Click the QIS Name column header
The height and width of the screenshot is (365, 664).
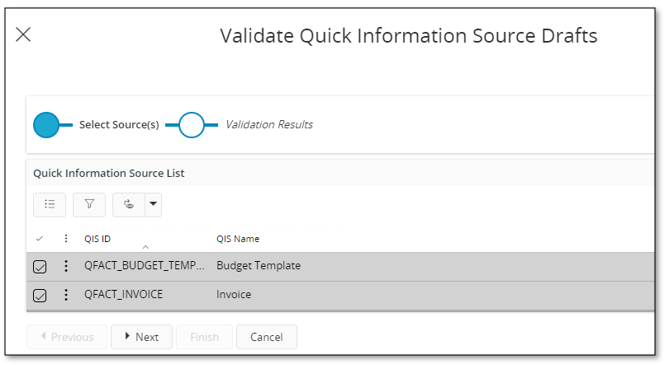(238, 239)
